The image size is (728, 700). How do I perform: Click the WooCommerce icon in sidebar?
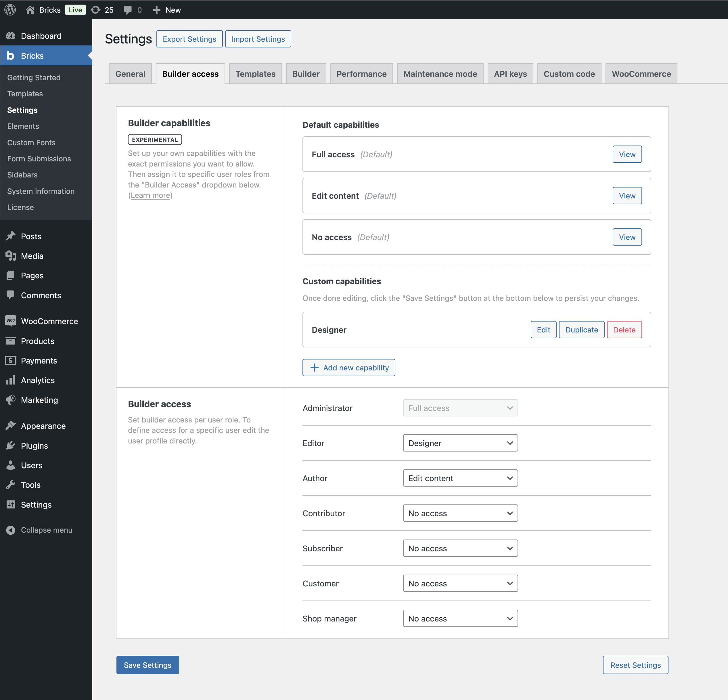coord(10,321)
